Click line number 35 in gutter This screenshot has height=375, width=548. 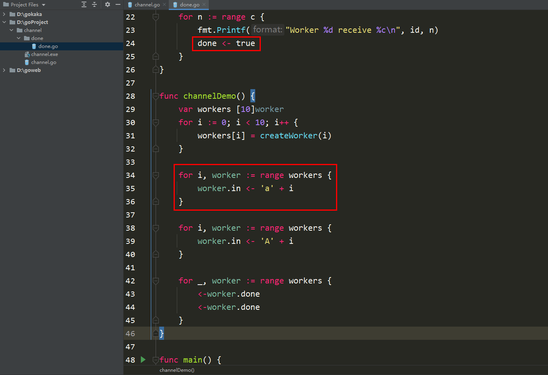click(x=130, y=188)
